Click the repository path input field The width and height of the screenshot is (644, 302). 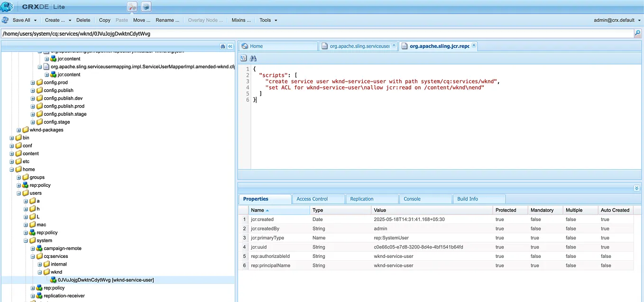tap(317, 34)
